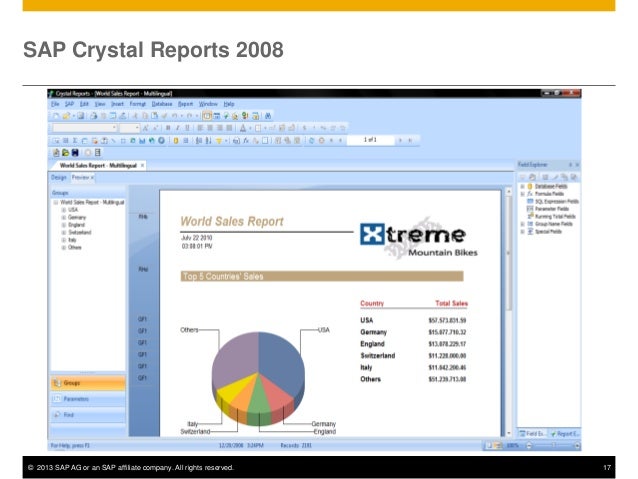Click the zoom slider in status bar
Viewport: 638px width, 479px height.
coord(553,446)
